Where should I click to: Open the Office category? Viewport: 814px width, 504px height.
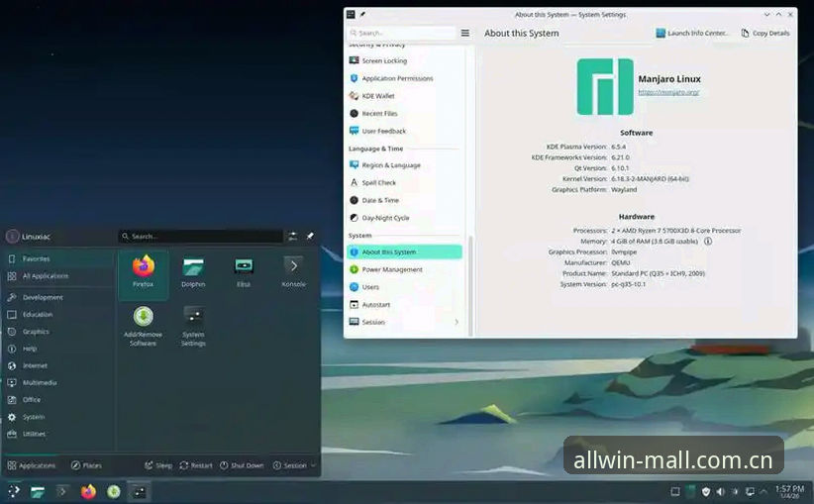(x=57, y=400)
